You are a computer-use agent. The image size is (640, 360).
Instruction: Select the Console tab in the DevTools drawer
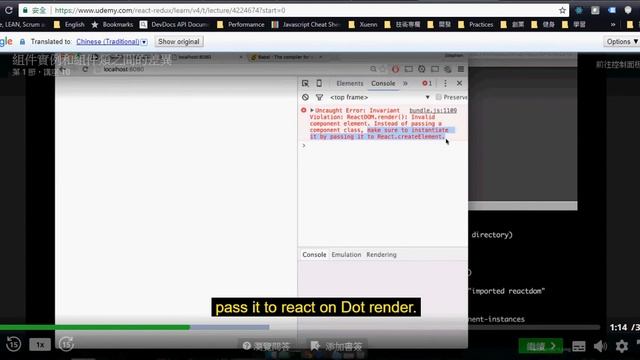coord(314,255)
